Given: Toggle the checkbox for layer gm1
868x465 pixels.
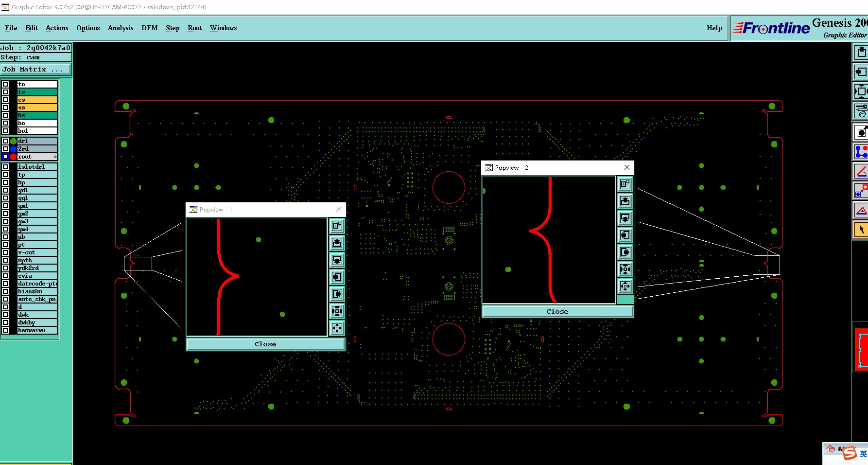Looking at the screenshot, I should pyautogui.click(x=5, y=206).
